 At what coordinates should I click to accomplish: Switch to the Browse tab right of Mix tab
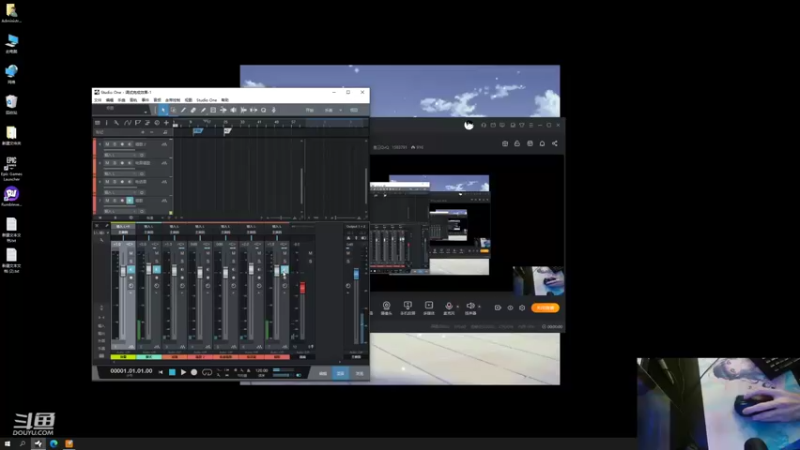coord(359,373)
